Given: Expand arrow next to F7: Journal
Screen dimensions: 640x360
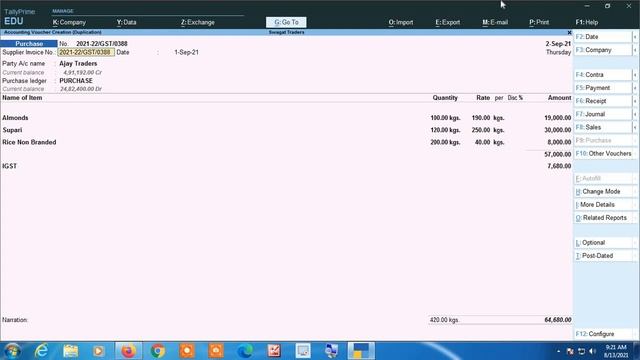Looking at the screenshot, I should pyautogui.click(x=635, y=114).
